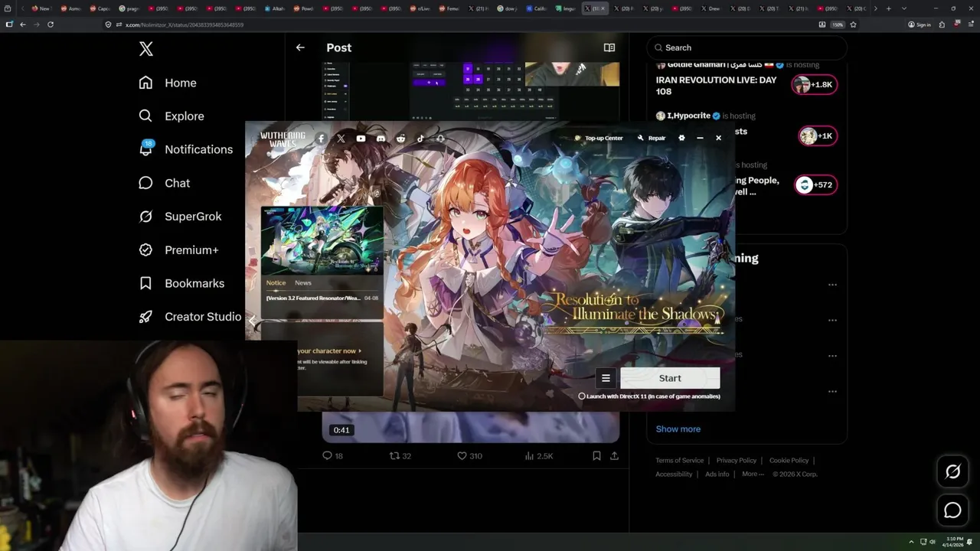980x551 pixels.
Task: Click 'your character now' link in launcher
Action: point(329,350)
